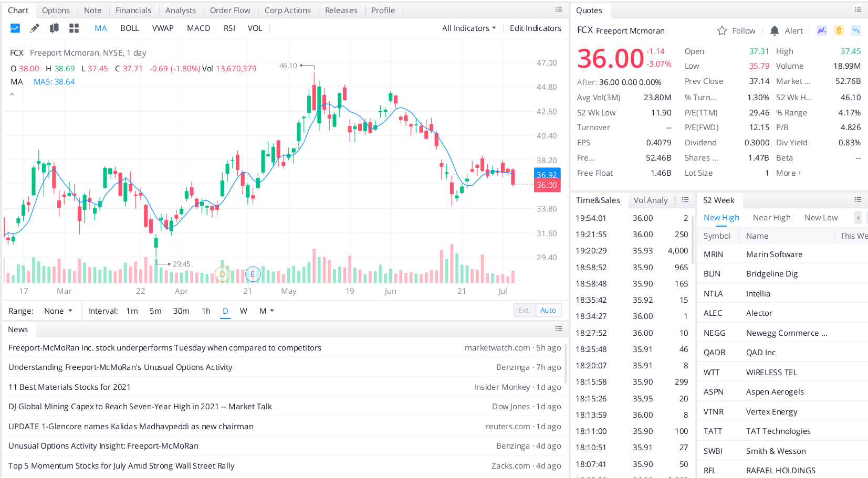Toggle Ext. extended hours button
Viewport: 868px width, 478px height.
[x=525, y=310]
